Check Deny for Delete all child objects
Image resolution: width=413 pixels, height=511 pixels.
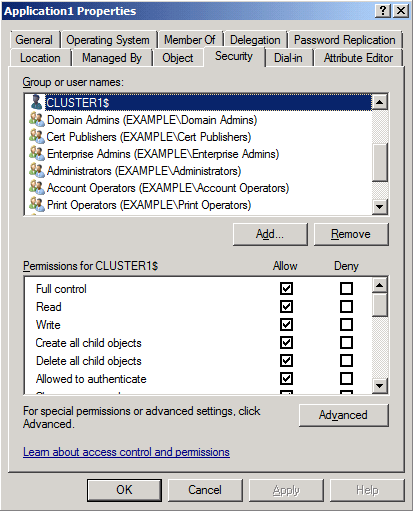[346, 360]
